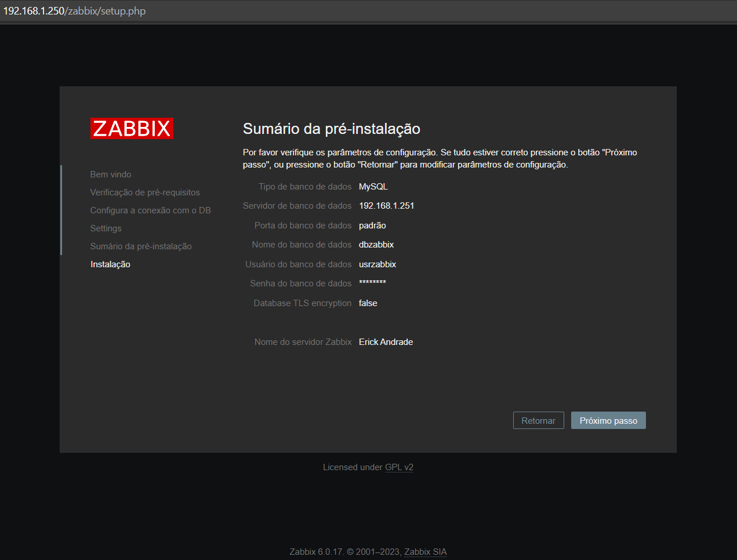The height and width of the screenshot is (560, 737).
Task: Click the Senha do banco de dados label
Action: (x=301, y=283)
